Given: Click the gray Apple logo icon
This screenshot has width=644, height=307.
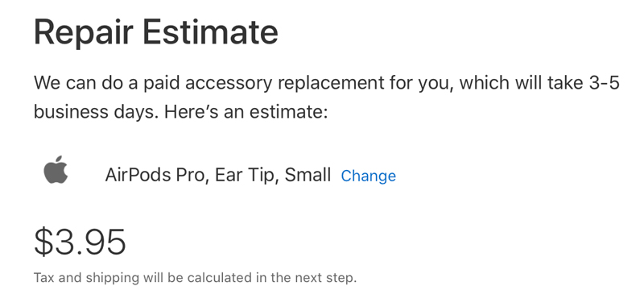Looking at the screenshot, I should click(x=56, y=169).
